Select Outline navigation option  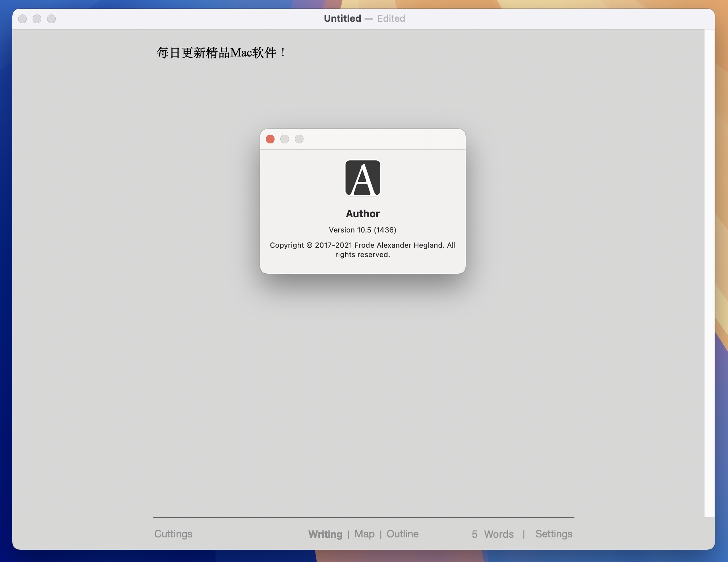(403, 533)
